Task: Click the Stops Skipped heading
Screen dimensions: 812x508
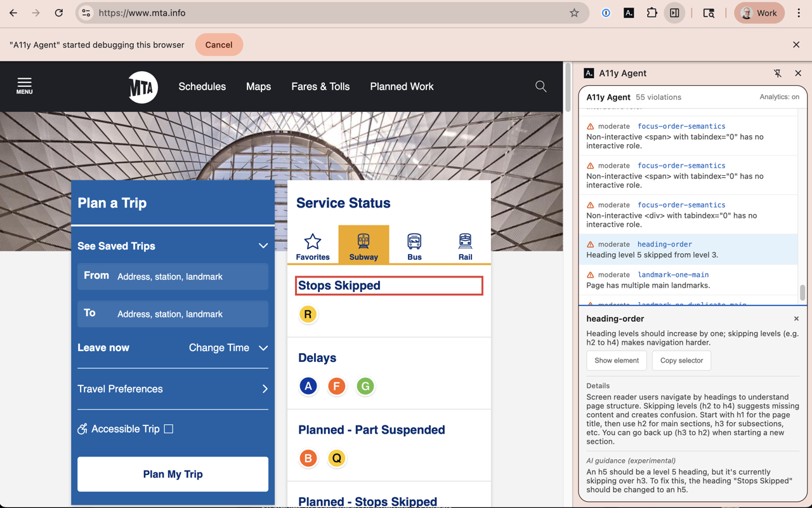Action: [x=339, y=286]
